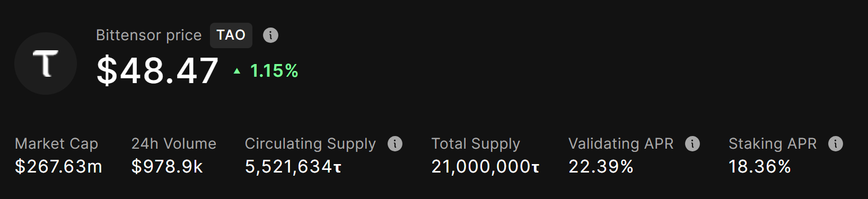The image size is (868, 199).
Task: Click the green price-up triangle icon
Action: [x=237, y=71]
